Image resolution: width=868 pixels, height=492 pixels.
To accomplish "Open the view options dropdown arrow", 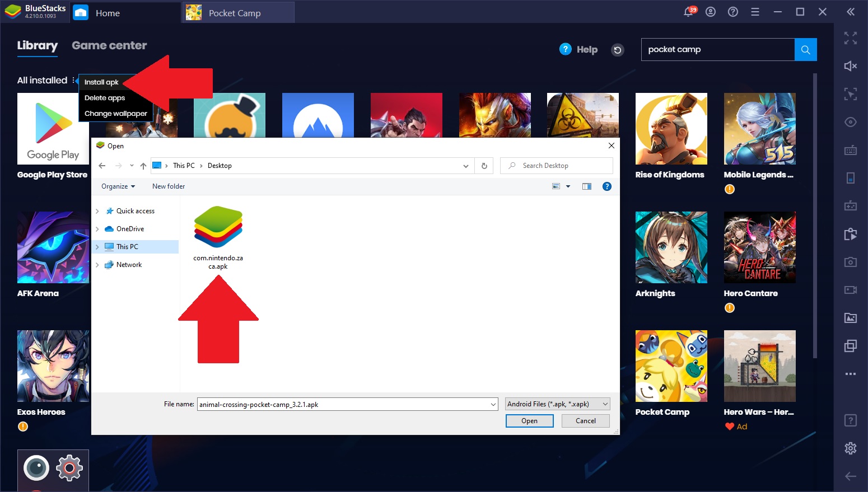I will tap(568, 186).
